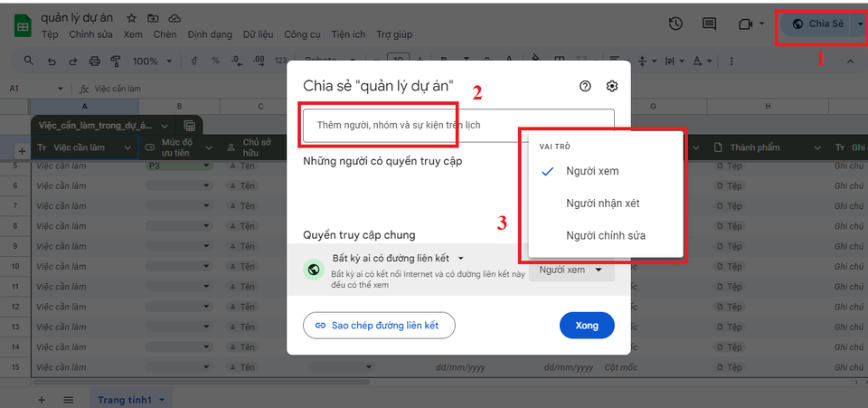Image resolution: width=868 pixels, height=408 pixels.
Task: Click the blue "Xong" button
Action: click(587, 326)
